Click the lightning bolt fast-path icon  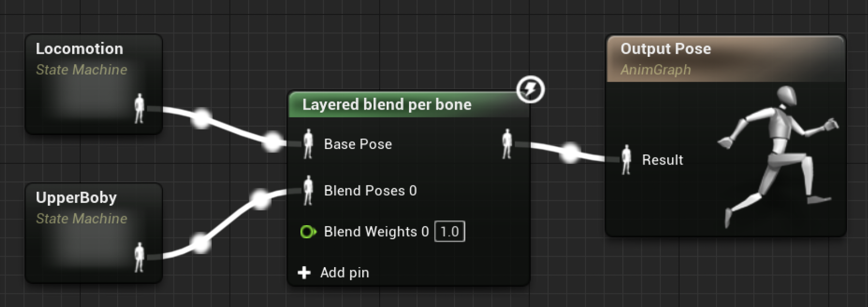(530, 90)
